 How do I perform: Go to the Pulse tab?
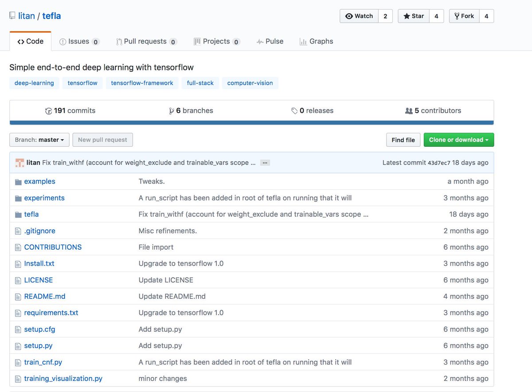coord(270,41)
